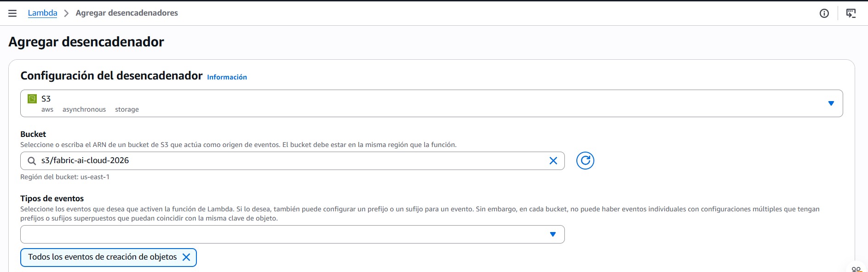Click the asynchronous tag under S3
Image resolution: width=868 pixels, height=272 pixels.
(84, 109)
